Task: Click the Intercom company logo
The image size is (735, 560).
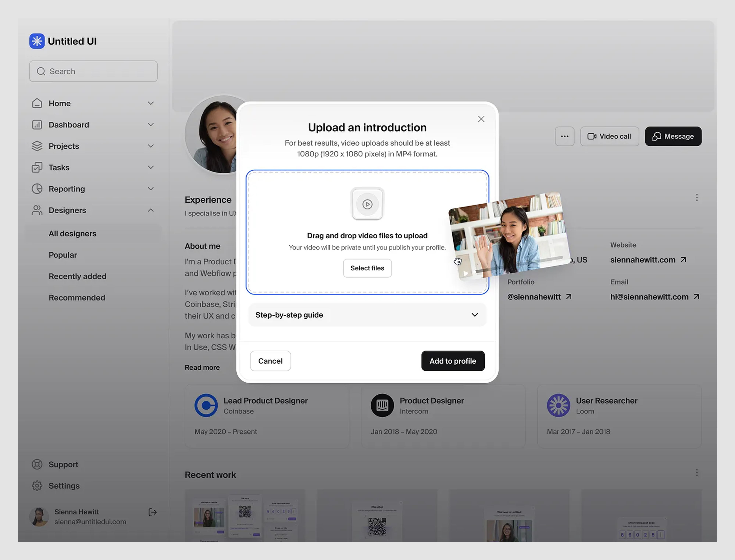Action: (x=382, y=405)
